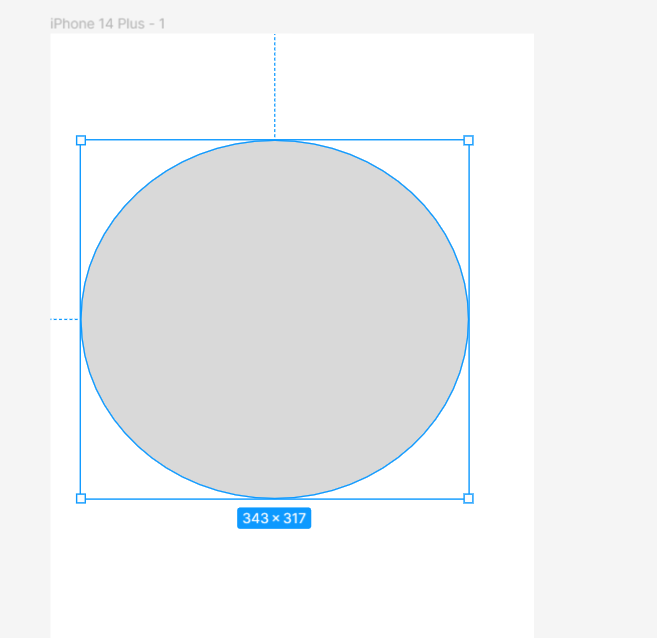
Task: Grab the bottom-left resize handle of the ellipse
Action: [81, 499]
